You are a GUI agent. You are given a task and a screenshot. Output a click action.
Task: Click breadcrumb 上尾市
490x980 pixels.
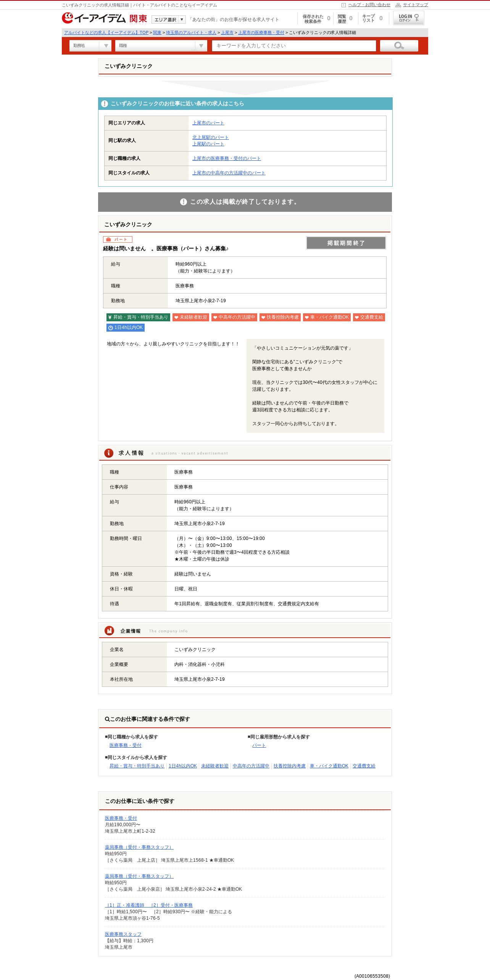[x=227, y=33]
